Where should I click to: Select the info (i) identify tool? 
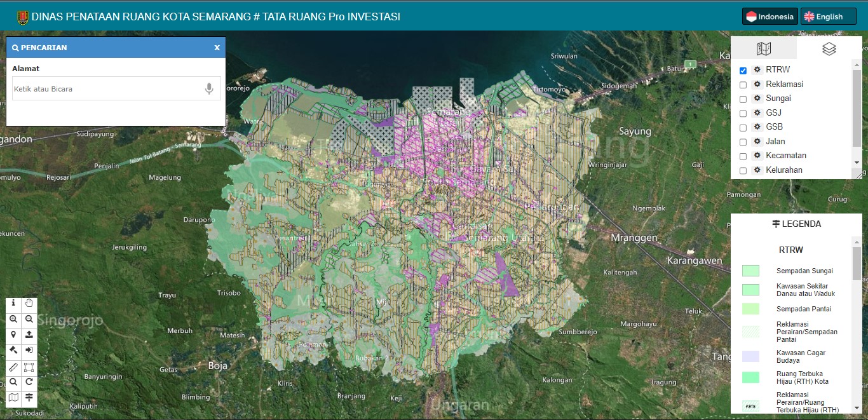tap(13, 304)
